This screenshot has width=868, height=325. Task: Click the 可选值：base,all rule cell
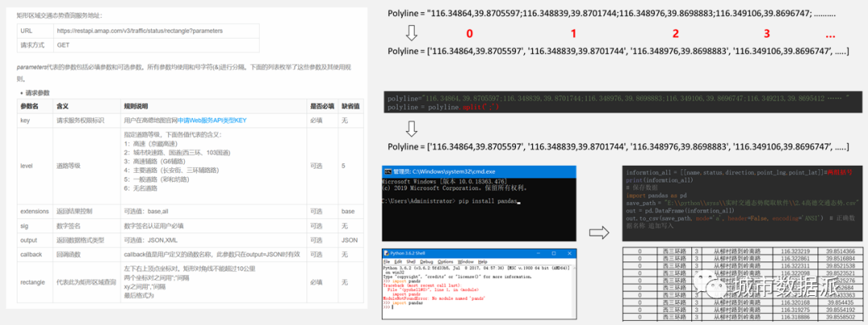coord(214,212)
